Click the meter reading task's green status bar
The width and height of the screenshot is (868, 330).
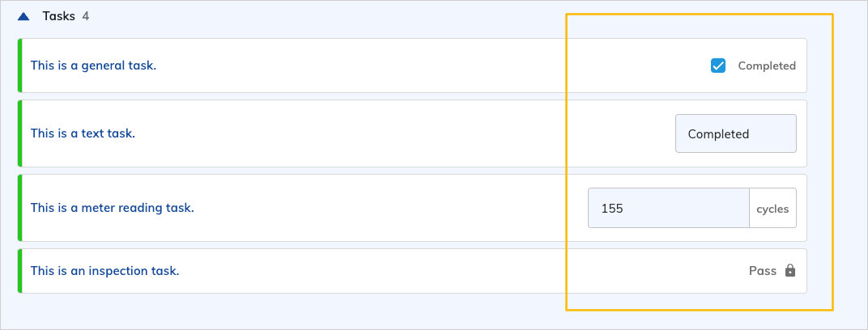point(19,208)
